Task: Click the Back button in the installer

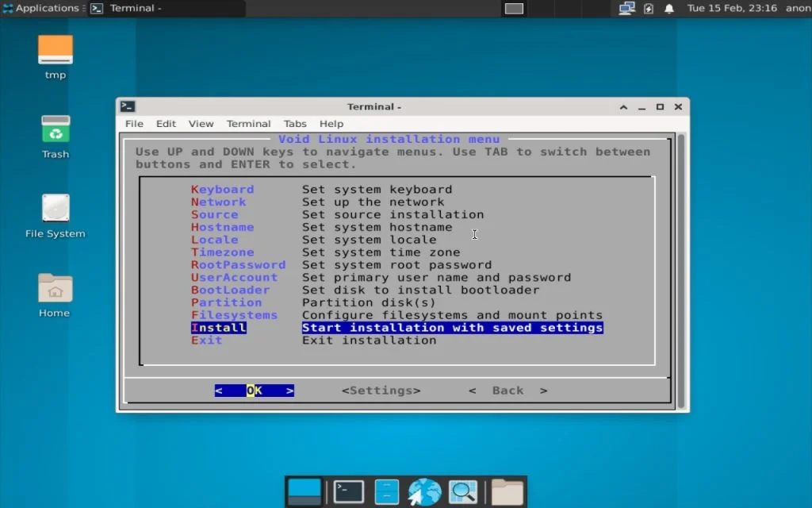Action: 507,390
